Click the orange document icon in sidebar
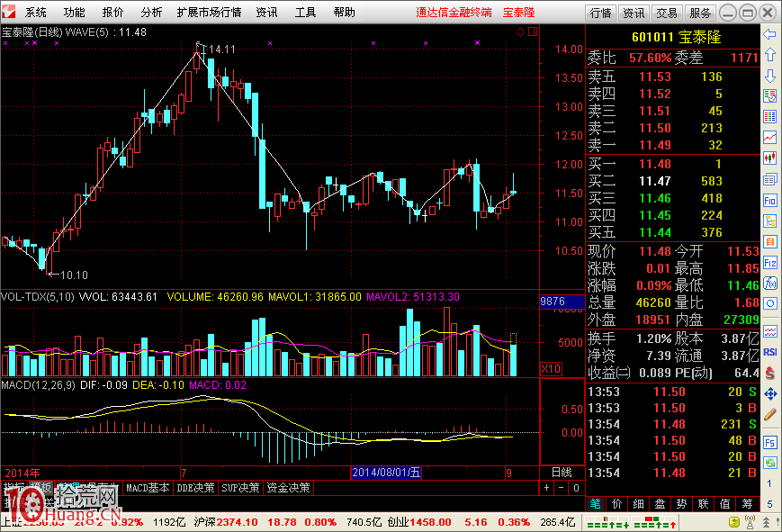This screenshot has width=782, height=532. point(770,241)
